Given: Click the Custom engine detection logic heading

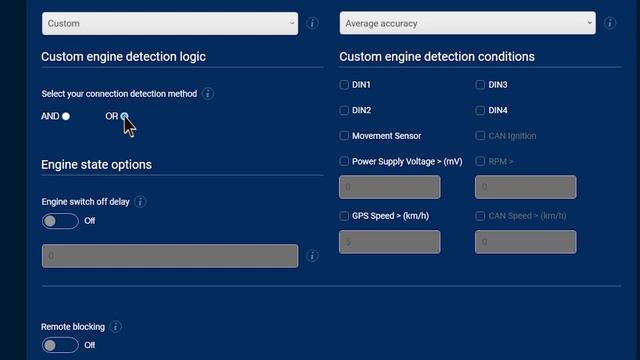Looking at the screenshot, I should coord(123,57).
